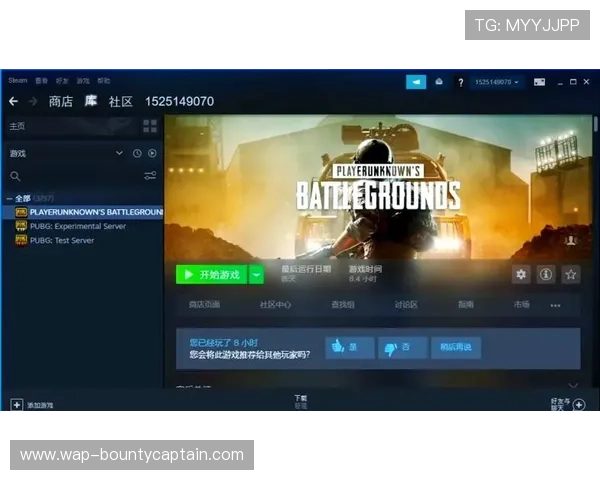
Task: Click the 是 recommend button
Action: click(x=350, y=348)
